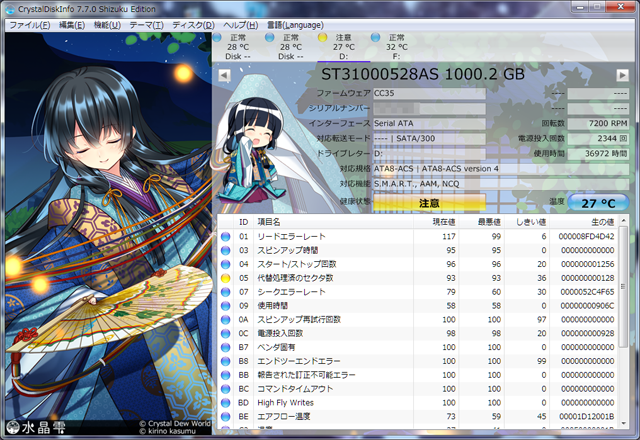The image size is (640, 440).
Task: Click the ATA8-ACS standard field
Action: 501,169
